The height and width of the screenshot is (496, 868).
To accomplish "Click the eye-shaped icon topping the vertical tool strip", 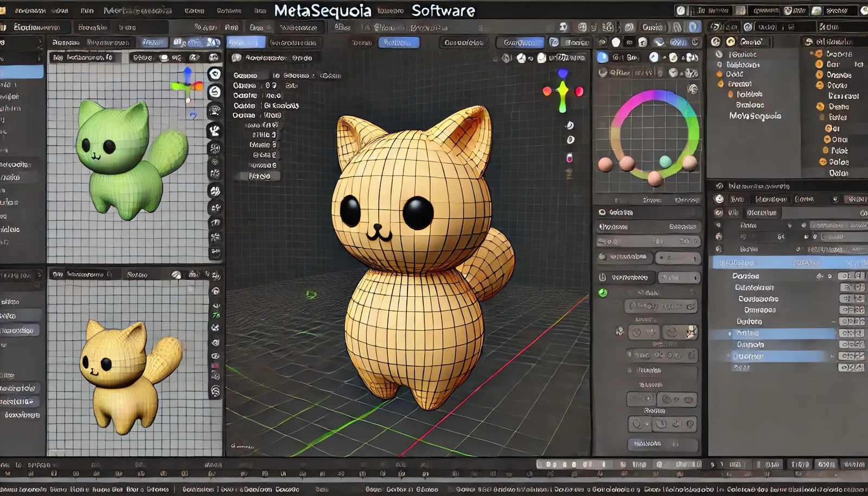I will (215, 74).
